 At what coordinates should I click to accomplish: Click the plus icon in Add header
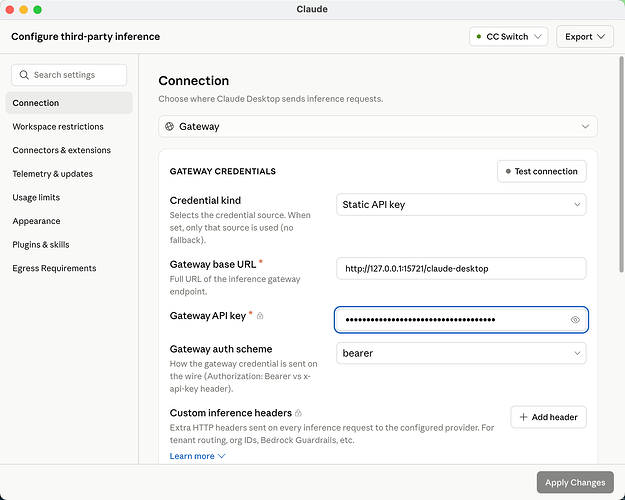523,417
